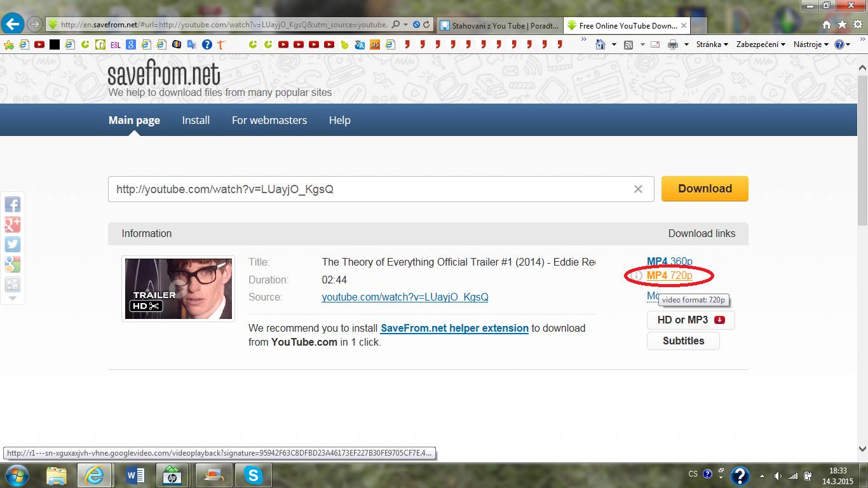Open the SIS favorites bookmark
The height and width of the screenshot is (488, 868).
point(375,44)
